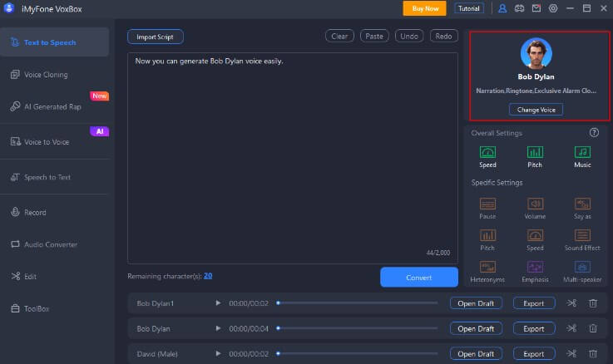613x364 pixels.
Task: Open Draft for Bob Dylan
Action: click(476, 329)
